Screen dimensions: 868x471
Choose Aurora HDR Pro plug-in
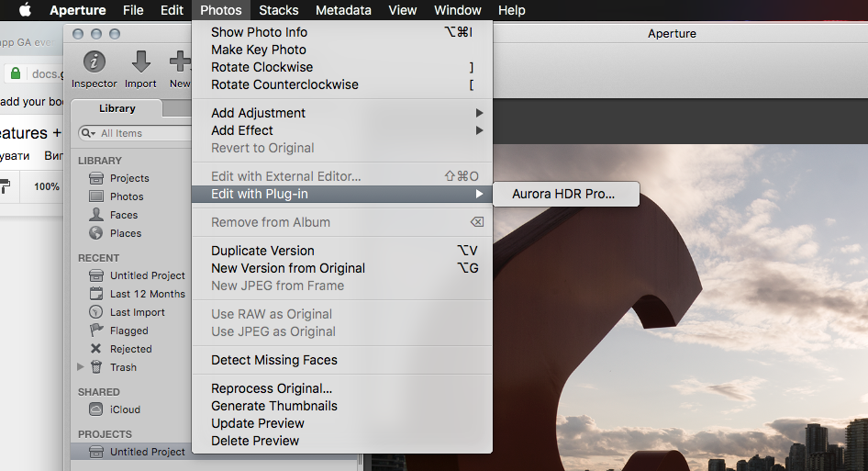pyautogui.click(x=566, y=194)
